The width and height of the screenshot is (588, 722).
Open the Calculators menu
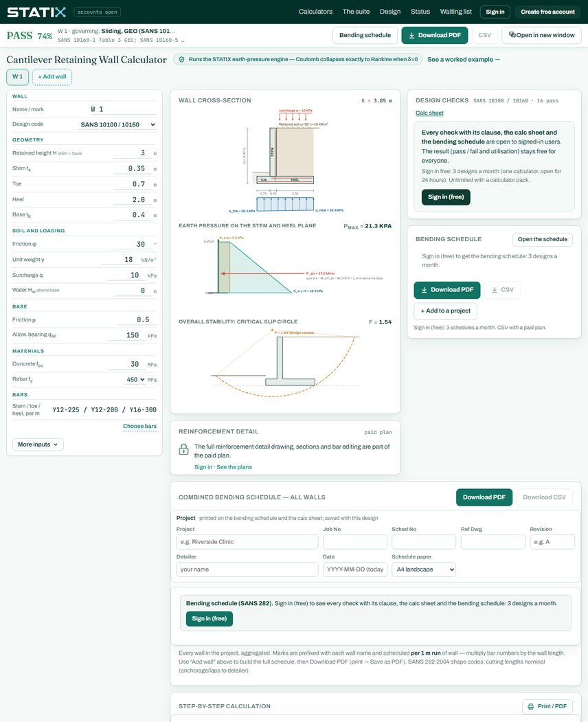(x=315, y=12)
